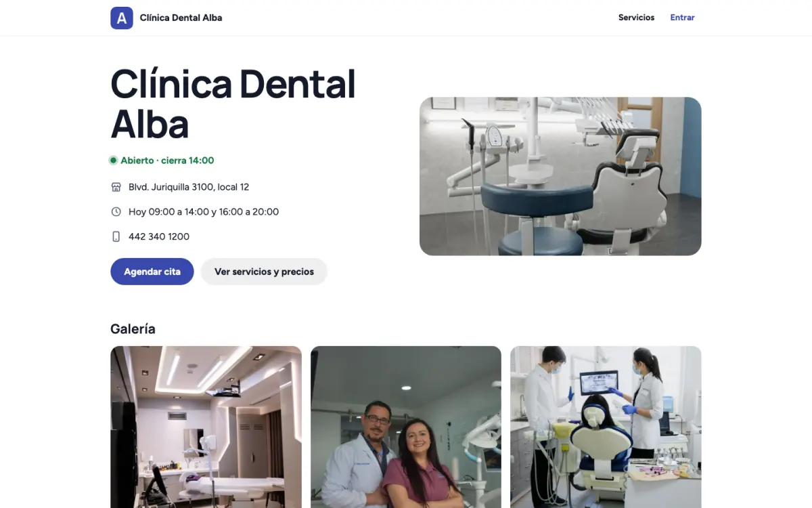Click hours text 'Hoy 09:00 a 14:00 y 16:00 a 20:00'
Viewport: 812px width, 508px height.
pos(204,212)
